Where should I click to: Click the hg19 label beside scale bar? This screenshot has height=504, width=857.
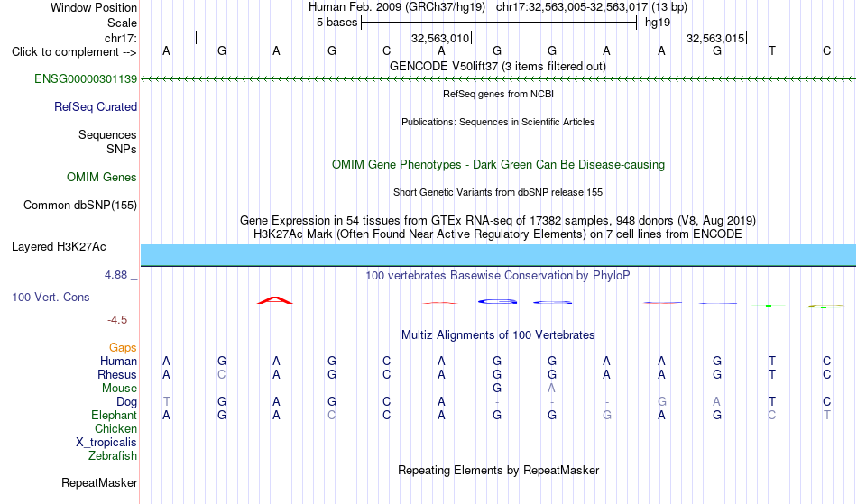tap(658, 23)
